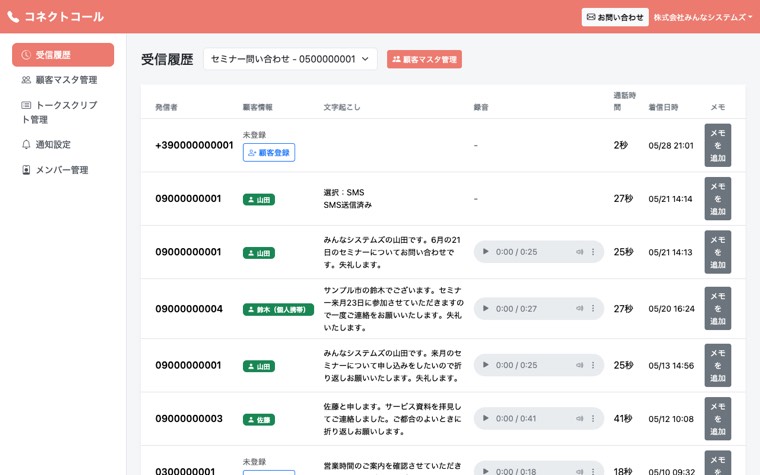Open more options for 05/20 16:24 recording
The image size is (760, 475).
pyautogui.click(x=593, y=308)
